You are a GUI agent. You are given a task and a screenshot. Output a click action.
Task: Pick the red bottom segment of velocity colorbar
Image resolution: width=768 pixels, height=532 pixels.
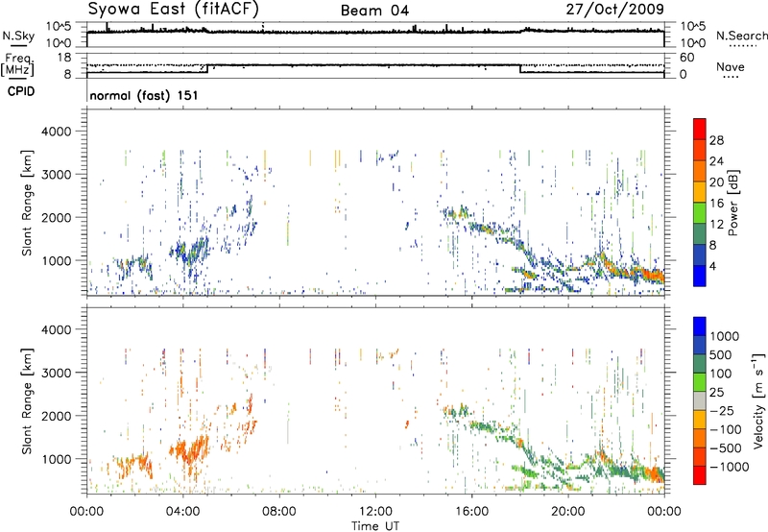click(700, 475)
